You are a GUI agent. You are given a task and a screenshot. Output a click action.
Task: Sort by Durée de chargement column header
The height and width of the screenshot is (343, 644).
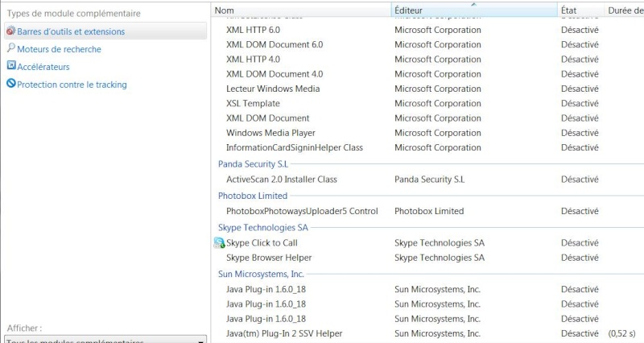625,10
